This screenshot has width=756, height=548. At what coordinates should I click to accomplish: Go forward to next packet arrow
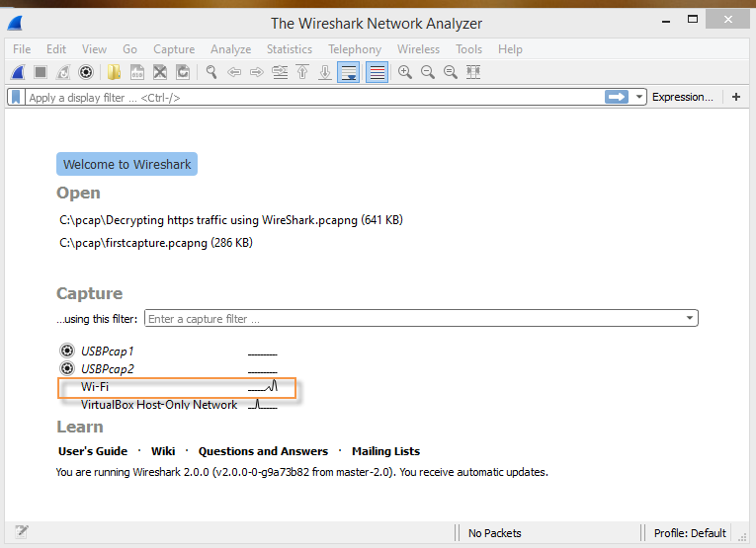(x=257, y=72)
